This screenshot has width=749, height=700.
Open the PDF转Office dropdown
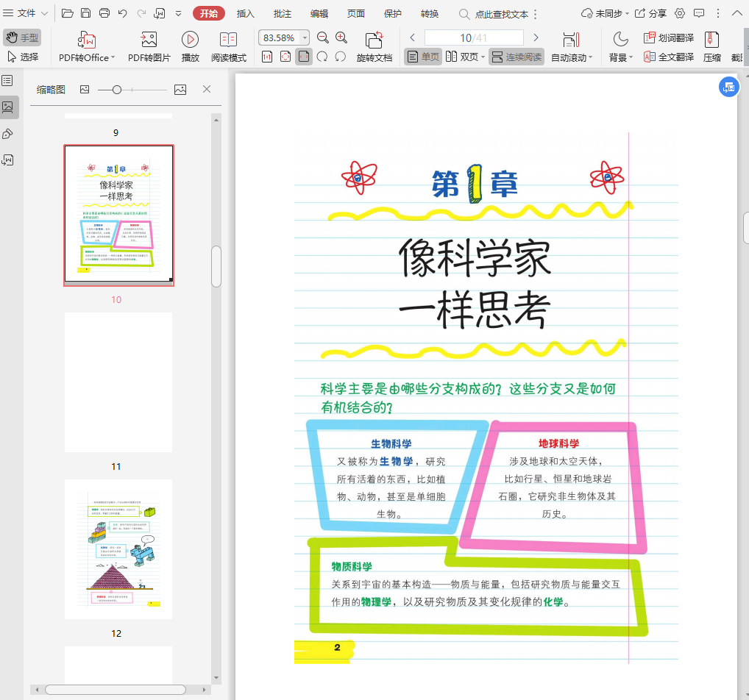coord(87,46)
